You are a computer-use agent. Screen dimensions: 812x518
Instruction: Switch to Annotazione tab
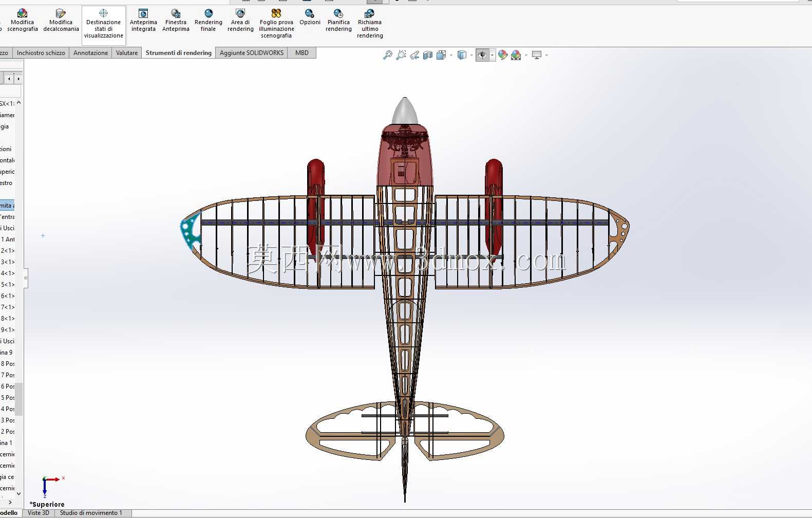pyautogui.click(x=90, y=53)
